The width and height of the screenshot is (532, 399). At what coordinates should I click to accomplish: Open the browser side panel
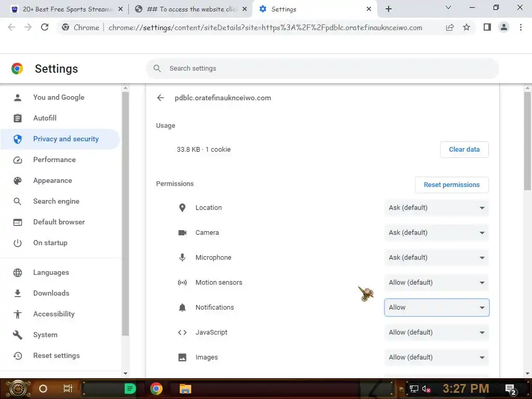click(487, 27)
